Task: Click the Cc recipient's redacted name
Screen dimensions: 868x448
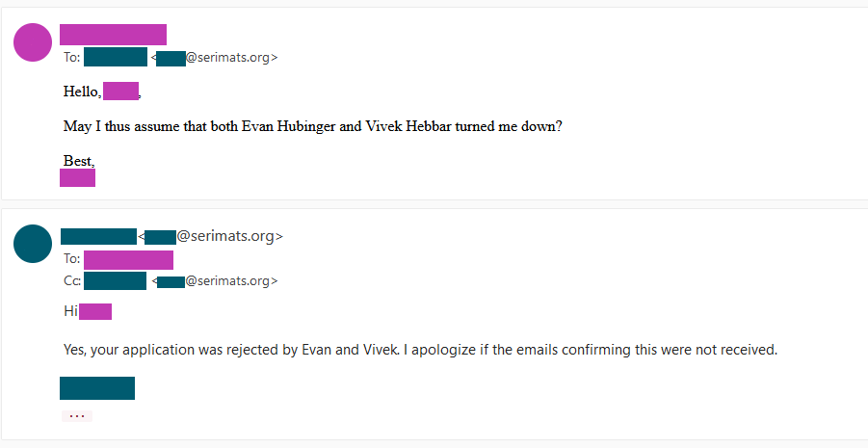Action: tap(115, 280)
